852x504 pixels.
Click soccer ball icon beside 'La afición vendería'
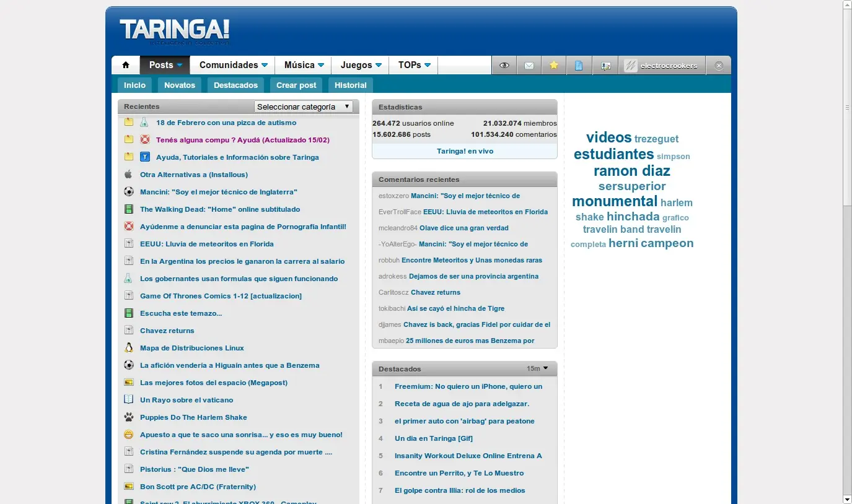pos(129,365)
